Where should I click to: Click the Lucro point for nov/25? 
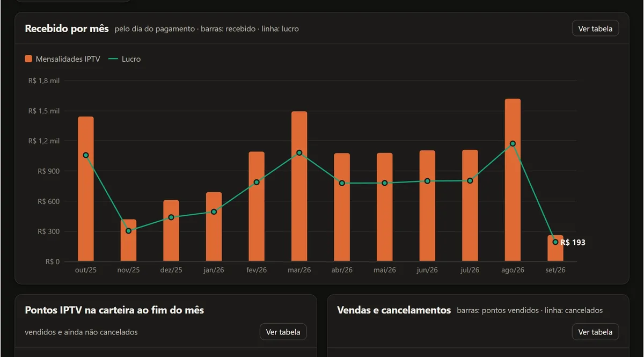click(128, 231)
